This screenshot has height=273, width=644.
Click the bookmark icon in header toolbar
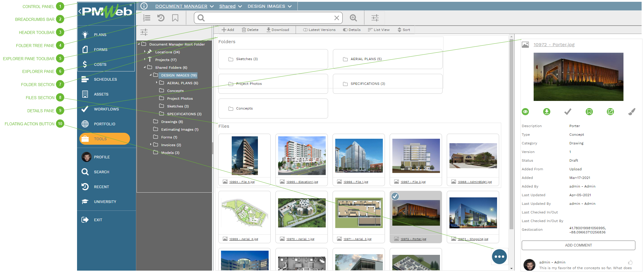pos(175,18)
